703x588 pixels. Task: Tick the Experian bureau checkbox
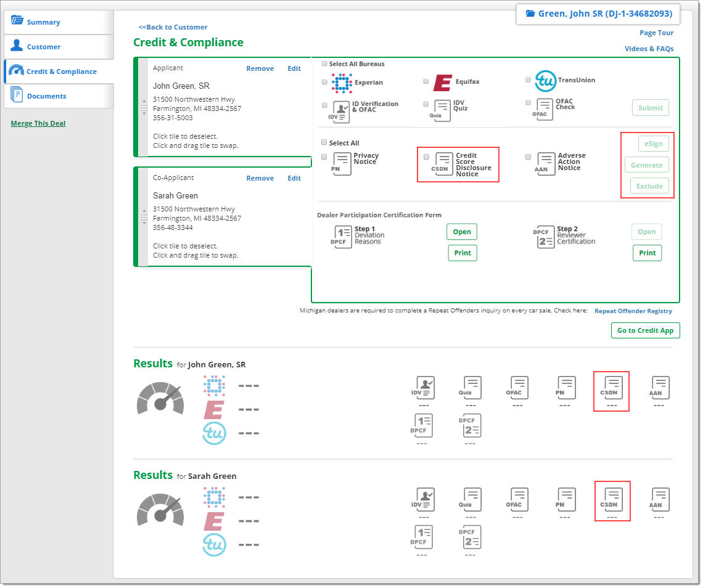click(324, 82)
